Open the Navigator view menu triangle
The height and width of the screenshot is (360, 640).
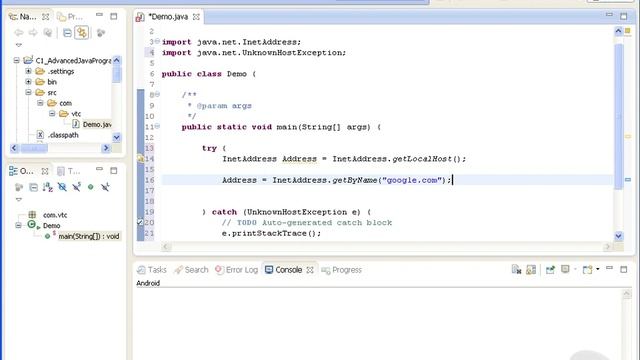pyautogui.click(x=19, y=45)
